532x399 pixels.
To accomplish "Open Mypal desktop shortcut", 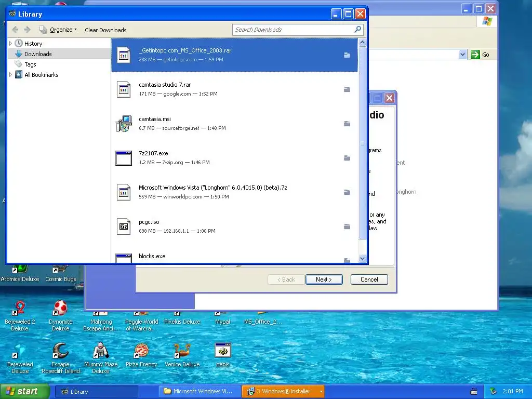I will click(x=222, y=318).
